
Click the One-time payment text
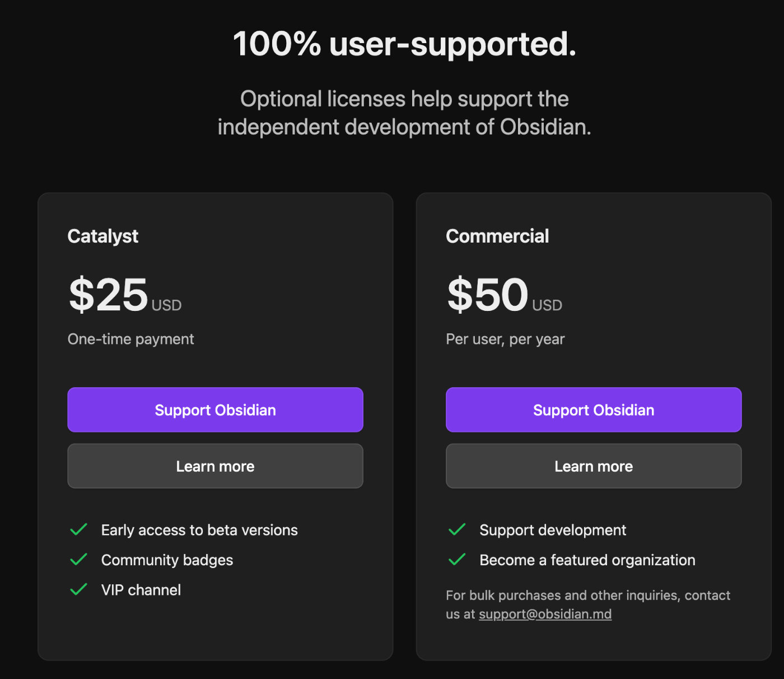[130, 339]
